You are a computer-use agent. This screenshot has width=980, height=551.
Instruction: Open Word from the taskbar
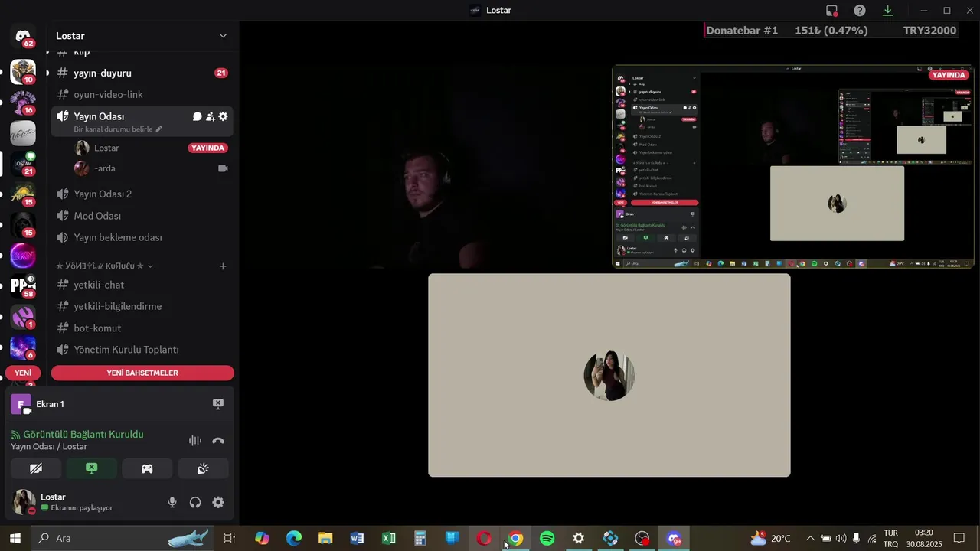(x=357, y=538)
